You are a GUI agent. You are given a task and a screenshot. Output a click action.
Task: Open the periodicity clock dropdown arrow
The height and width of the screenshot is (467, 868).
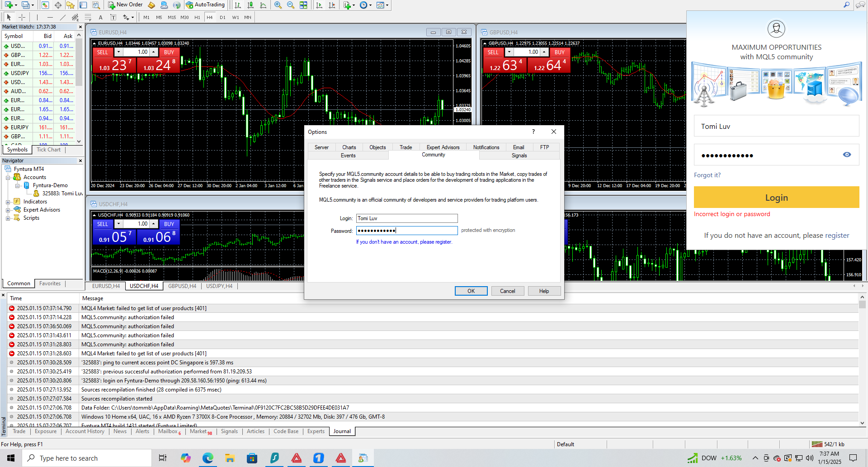coord(370,5)
